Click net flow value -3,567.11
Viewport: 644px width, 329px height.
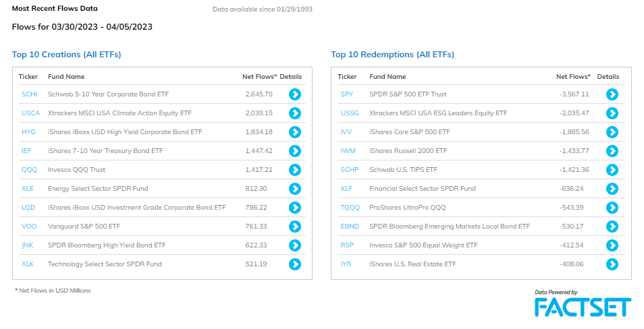point(574,94)
